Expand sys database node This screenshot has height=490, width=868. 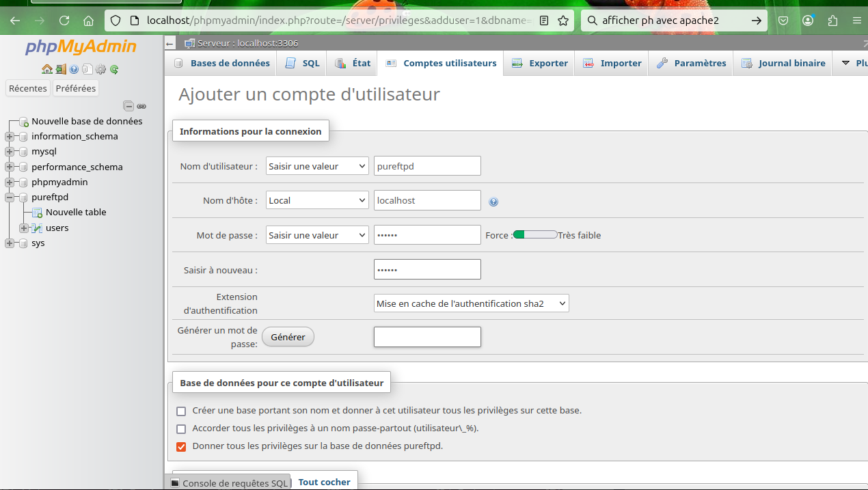point(10,243)
